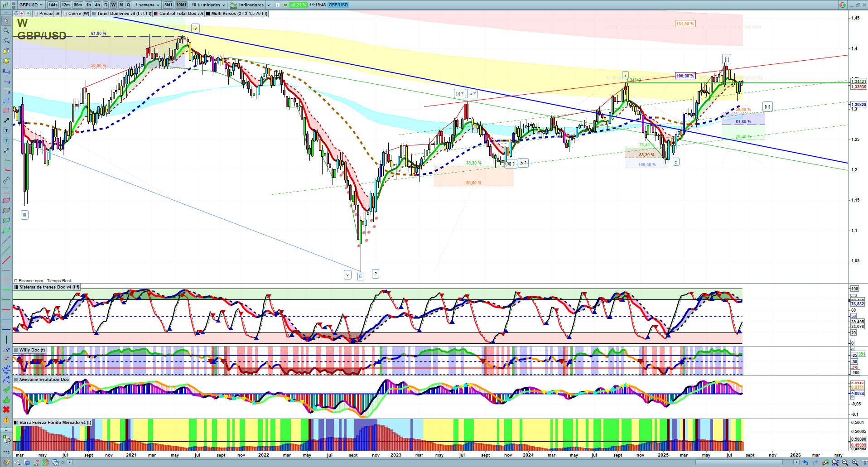Select the magnifier zoom tool
Image resolution: width=868 pixels, height=467 pixels.
6,31
